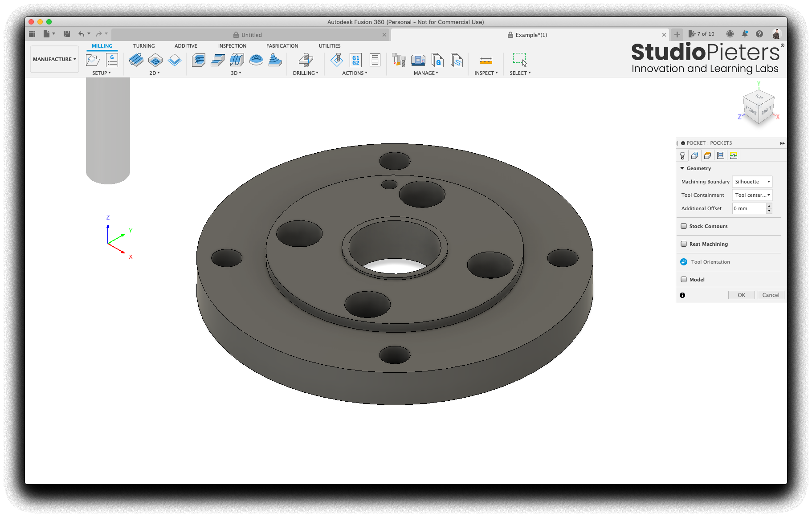Open the user profile avatar
812x517 pixels.
coord(776,34)
